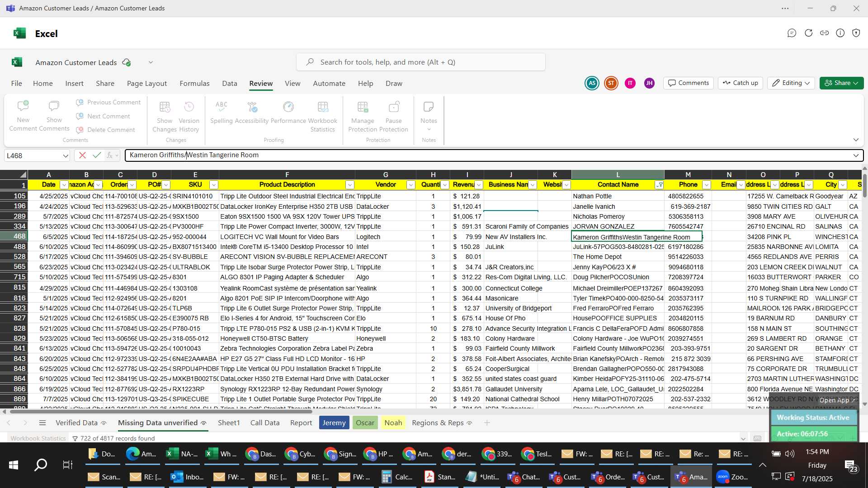
Task: Click the shield icon in app header
Action: (x=856, y=33)
